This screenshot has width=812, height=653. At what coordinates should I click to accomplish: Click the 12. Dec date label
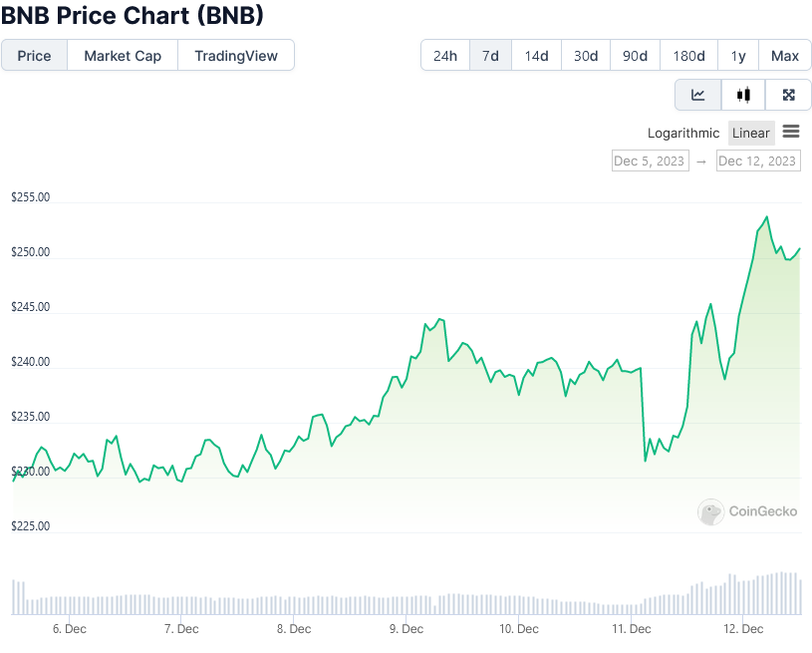pos(743,629)
